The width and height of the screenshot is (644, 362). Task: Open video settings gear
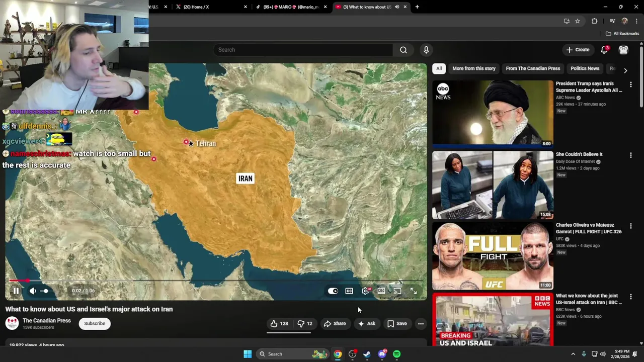[x=365, y=291]
